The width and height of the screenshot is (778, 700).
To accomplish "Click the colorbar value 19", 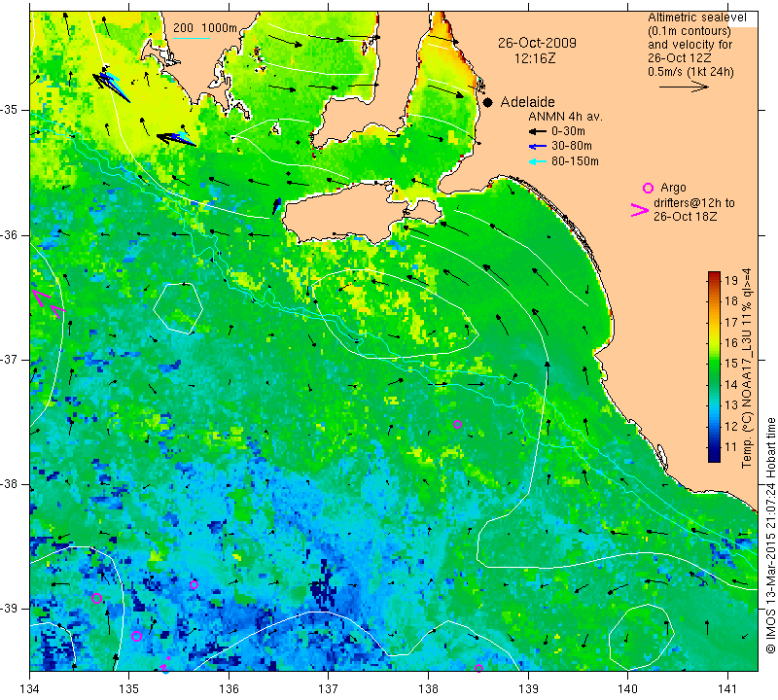I will coord(731,280).
